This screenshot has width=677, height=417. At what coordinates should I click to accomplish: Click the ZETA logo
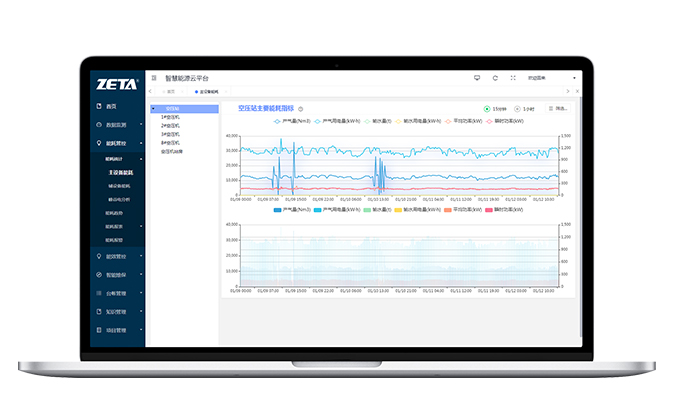116,84
